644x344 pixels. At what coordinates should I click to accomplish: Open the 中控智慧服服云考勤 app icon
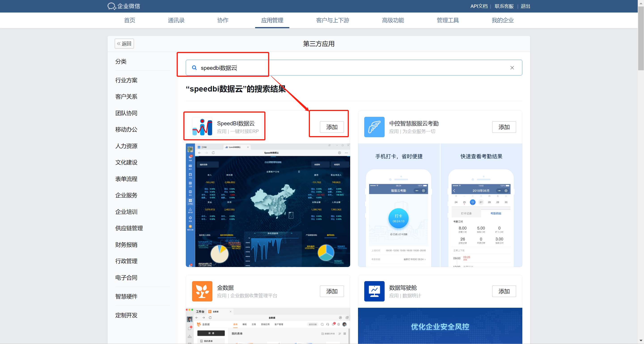coord(374,127)
